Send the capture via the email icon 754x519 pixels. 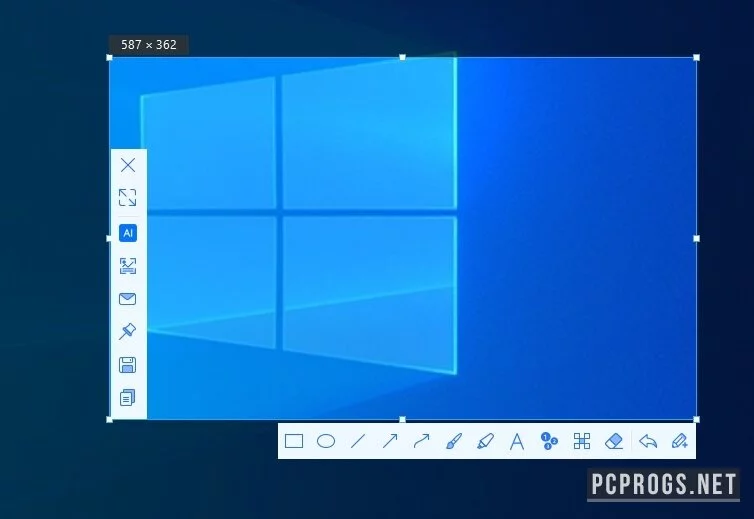click(x=127, y=299)
